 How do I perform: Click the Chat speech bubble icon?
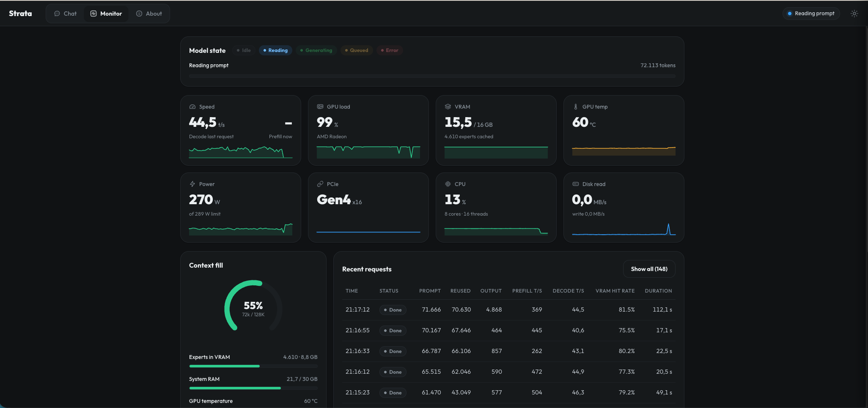57,14
